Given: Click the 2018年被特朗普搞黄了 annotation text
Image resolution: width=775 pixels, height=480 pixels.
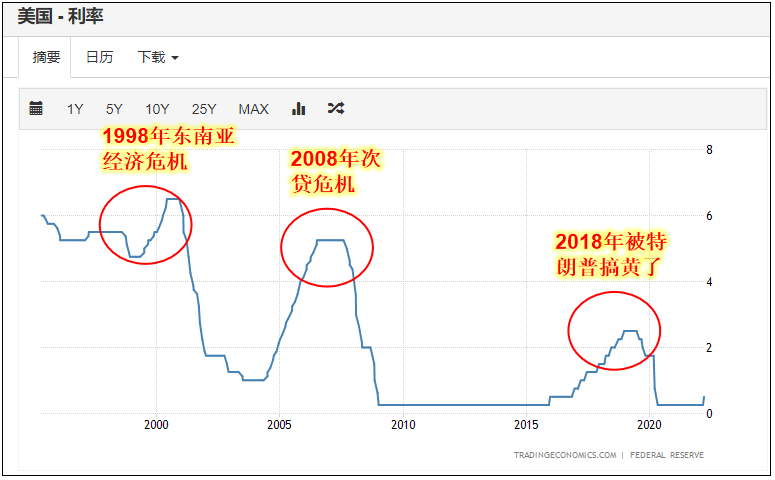Looking at the screenshot, I should point(611,255).
